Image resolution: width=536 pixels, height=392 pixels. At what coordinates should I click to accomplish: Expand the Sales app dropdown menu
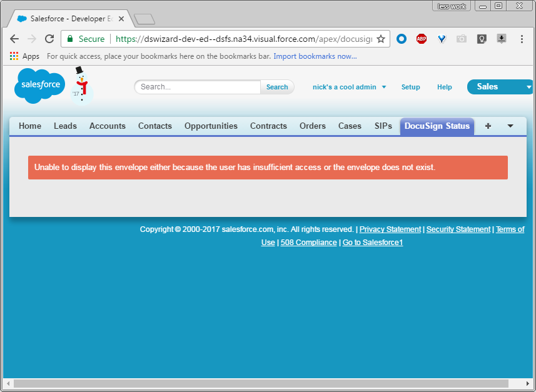(528, 87)
